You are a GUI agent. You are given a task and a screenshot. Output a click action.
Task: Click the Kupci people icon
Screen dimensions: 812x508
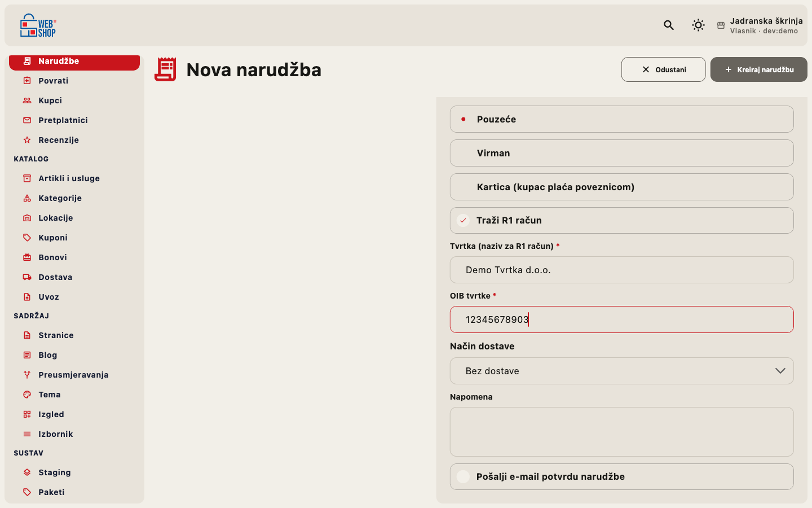coord(27,100)
